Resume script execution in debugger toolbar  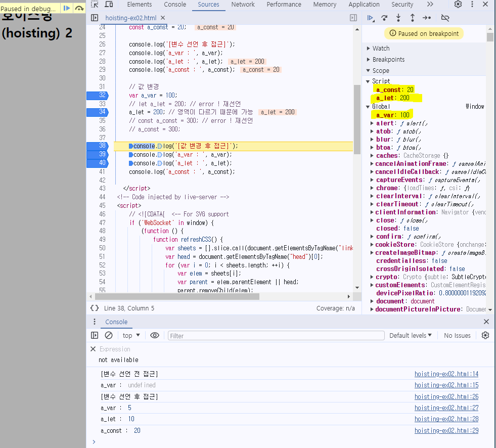[371, 18]
